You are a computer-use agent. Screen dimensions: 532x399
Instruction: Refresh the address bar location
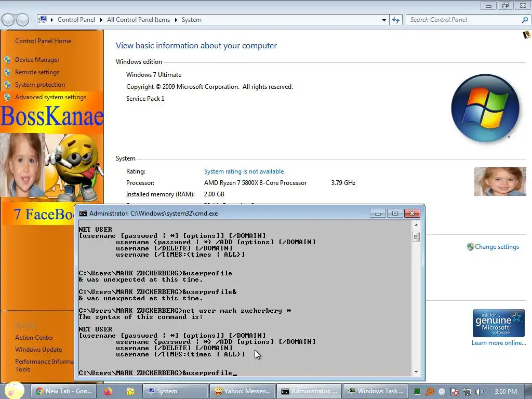395,20
